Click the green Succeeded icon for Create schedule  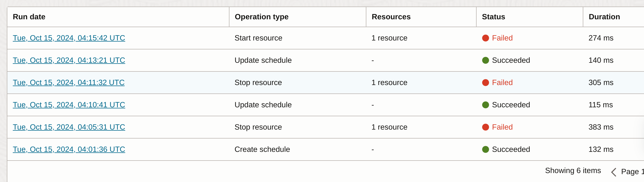coord(486,149)
